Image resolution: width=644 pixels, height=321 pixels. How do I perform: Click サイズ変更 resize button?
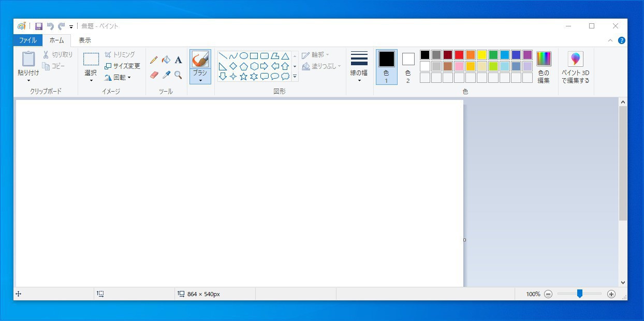(x=122, y=66)
